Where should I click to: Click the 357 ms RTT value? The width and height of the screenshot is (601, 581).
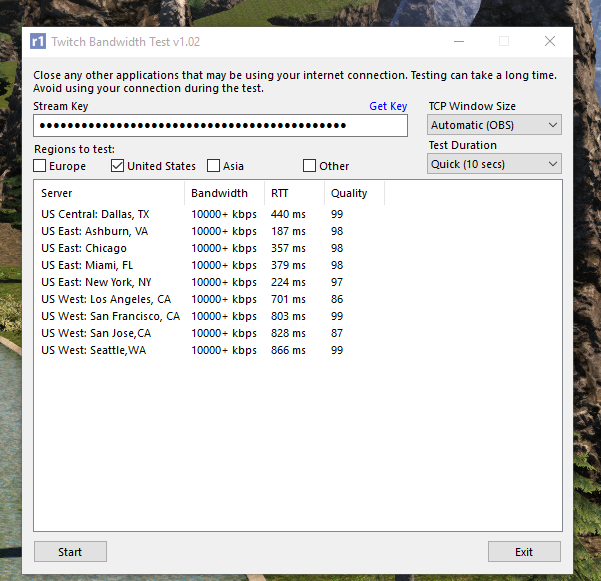click(x=288, y=248)
